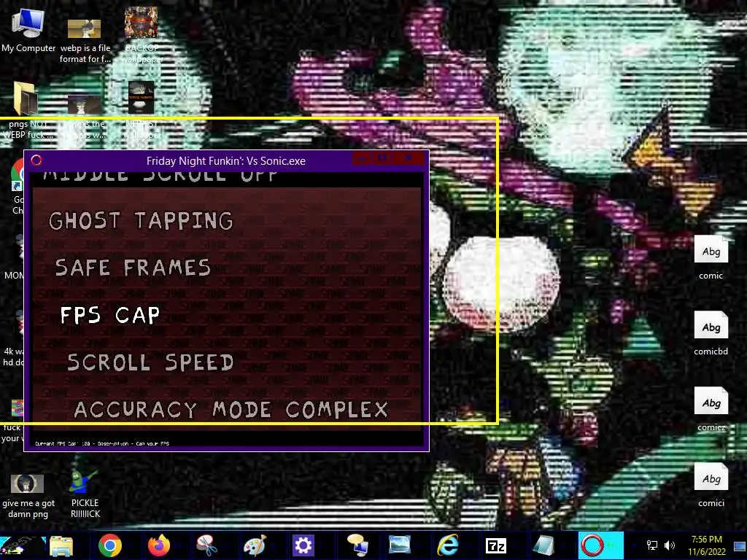Select the comicz font file
This screenshot has width=747, height=560.
[711, 409]
